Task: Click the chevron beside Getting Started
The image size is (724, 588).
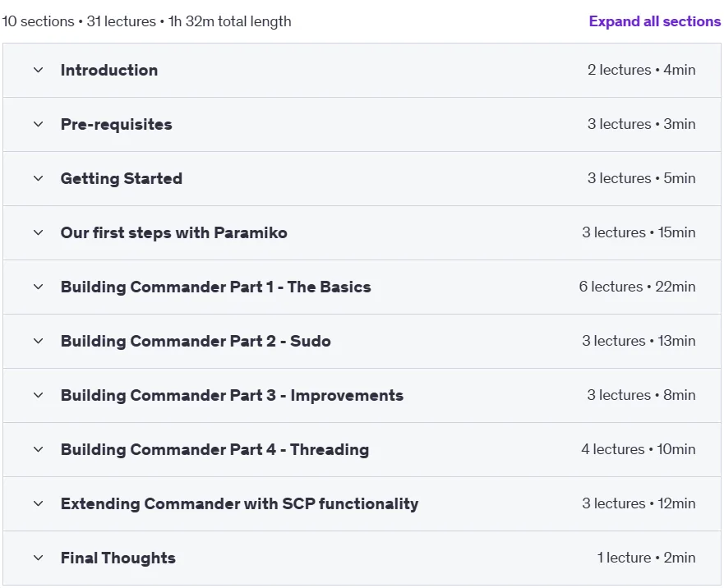Action: [x=39, y=178]
